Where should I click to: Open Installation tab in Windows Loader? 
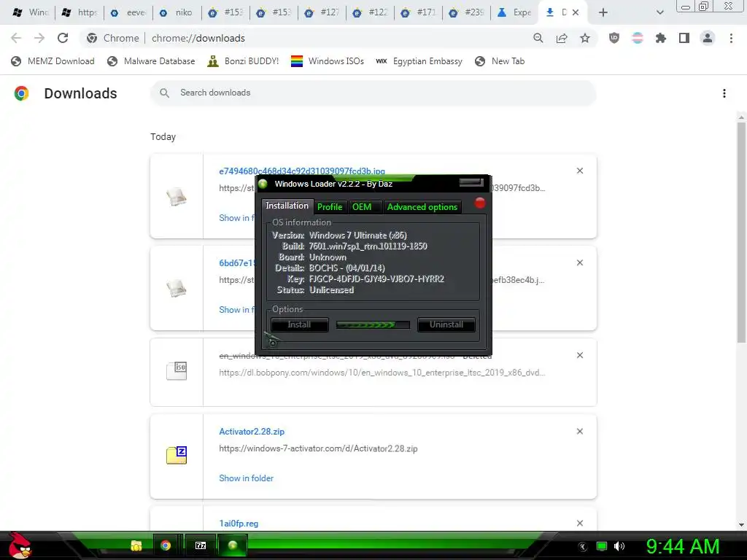287,206
